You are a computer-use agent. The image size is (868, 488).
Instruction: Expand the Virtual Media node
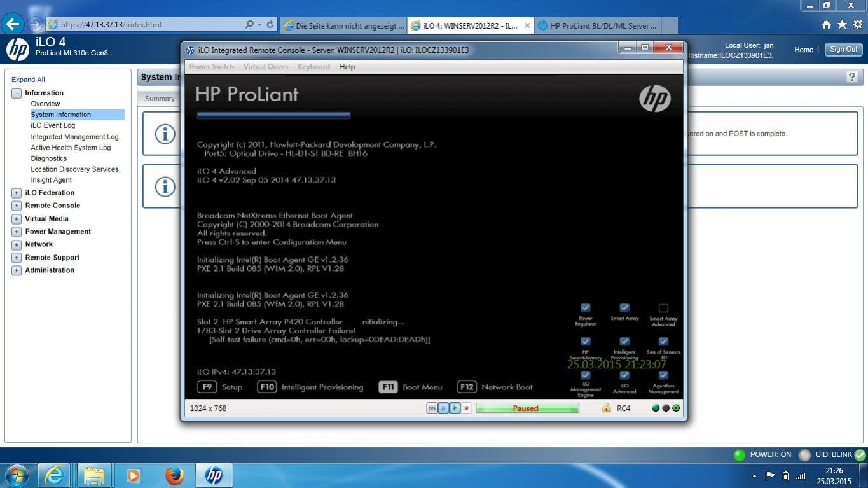17,219
